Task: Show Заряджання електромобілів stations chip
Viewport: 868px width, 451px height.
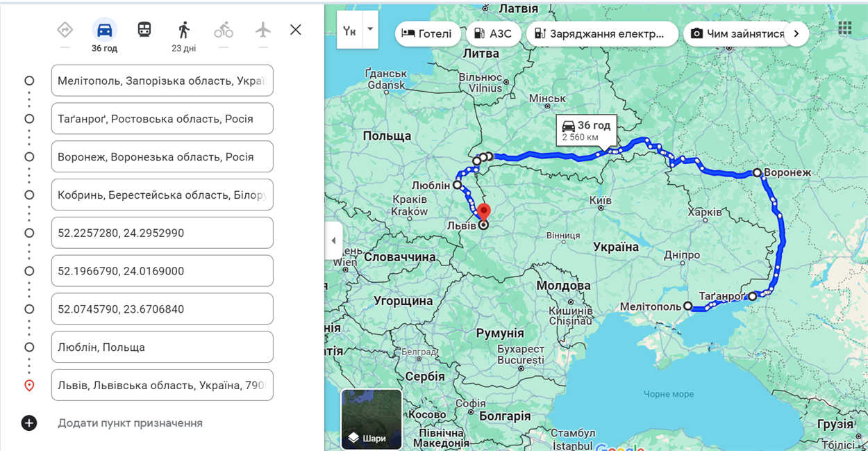Action: click(x=601, y=33)
